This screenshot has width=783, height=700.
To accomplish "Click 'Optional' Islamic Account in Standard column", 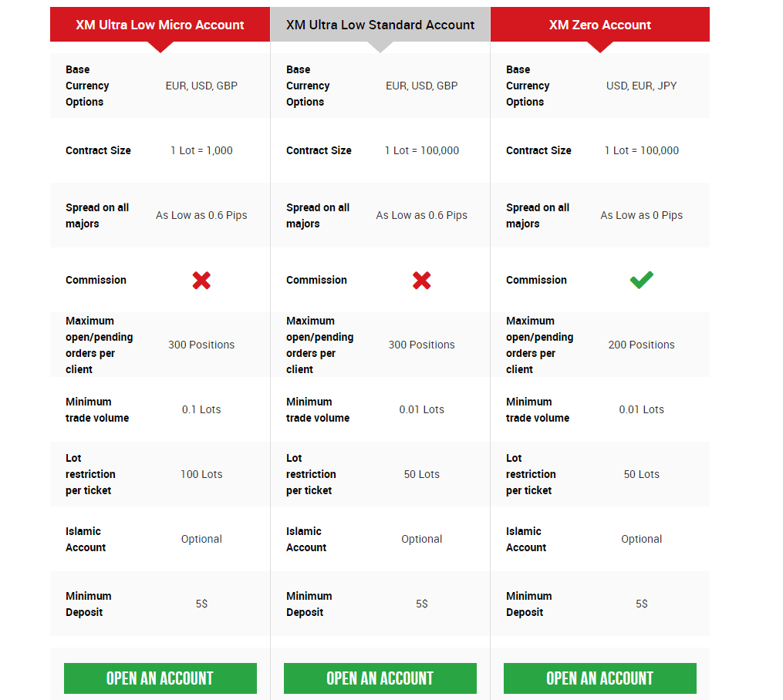I will (x=421, y=539).
